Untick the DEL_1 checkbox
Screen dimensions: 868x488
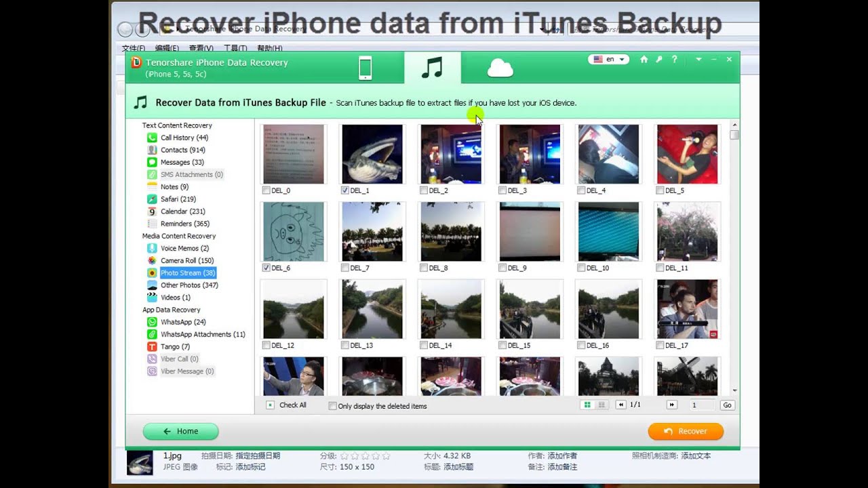345,190
